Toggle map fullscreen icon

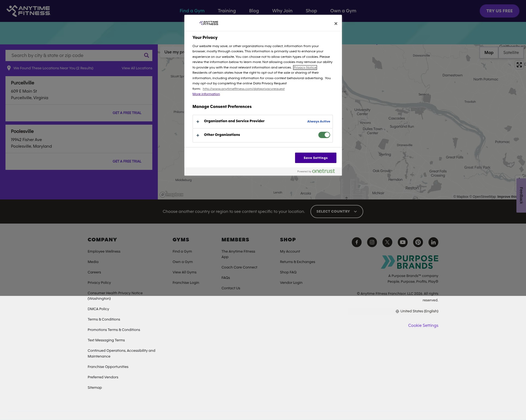(519, 65)
